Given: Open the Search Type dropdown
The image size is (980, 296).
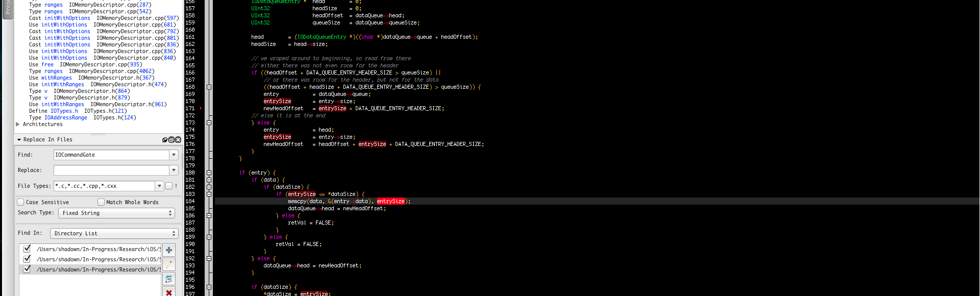Looking at the screenshot, I should tap(116, 213).
